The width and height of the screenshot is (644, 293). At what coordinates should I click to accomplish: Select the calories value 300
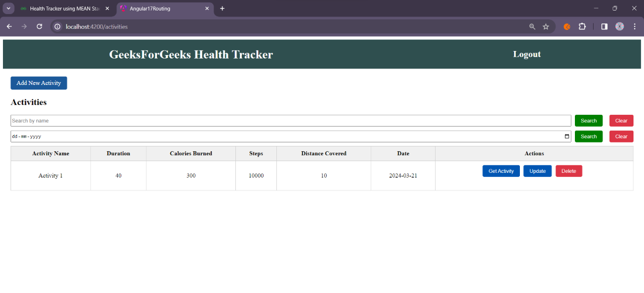[191, 176]
